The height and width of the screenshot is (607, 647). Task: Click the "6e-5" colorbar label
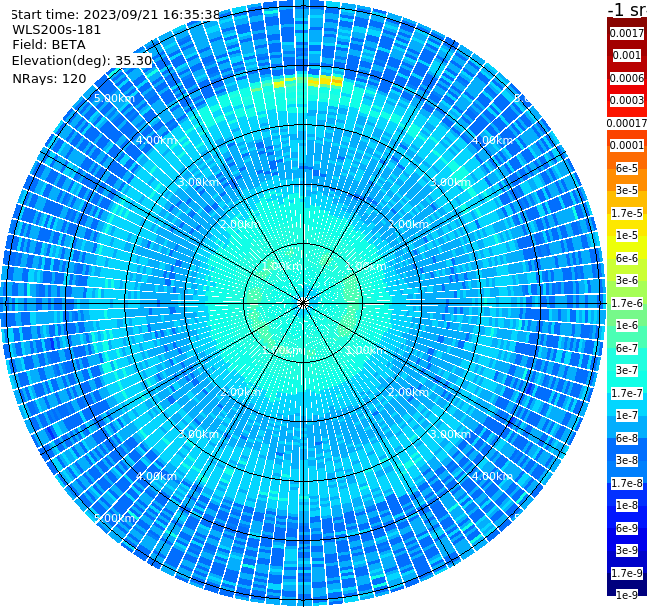point(627,168)
